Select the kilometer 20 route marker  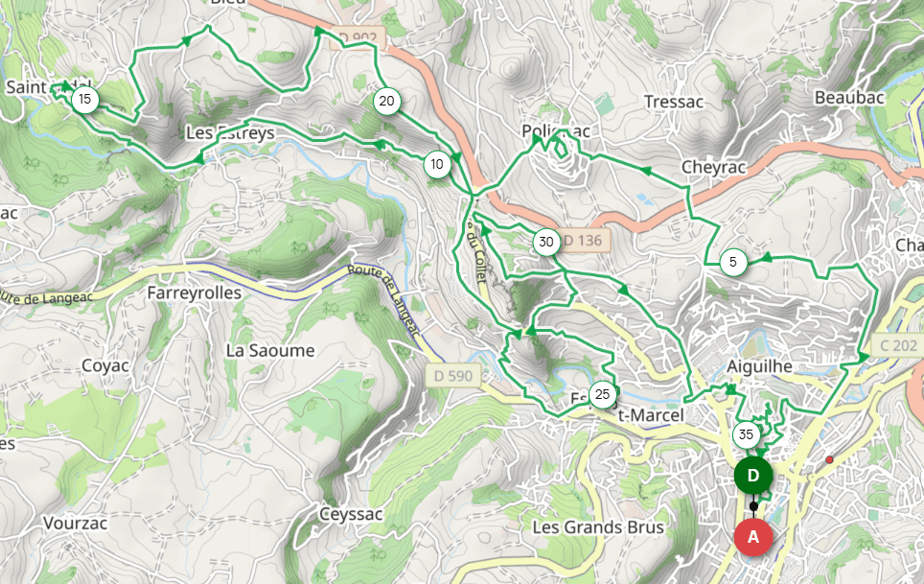387,102
